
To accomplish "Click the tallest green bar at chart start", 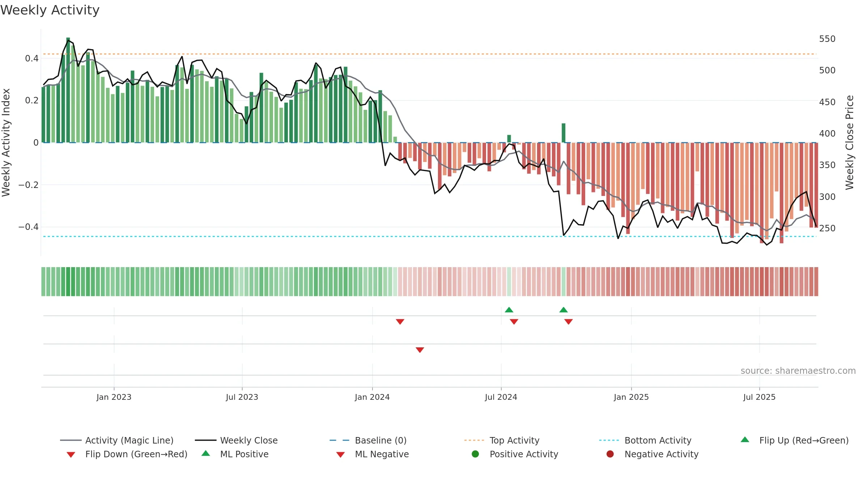I will [68, 90].
